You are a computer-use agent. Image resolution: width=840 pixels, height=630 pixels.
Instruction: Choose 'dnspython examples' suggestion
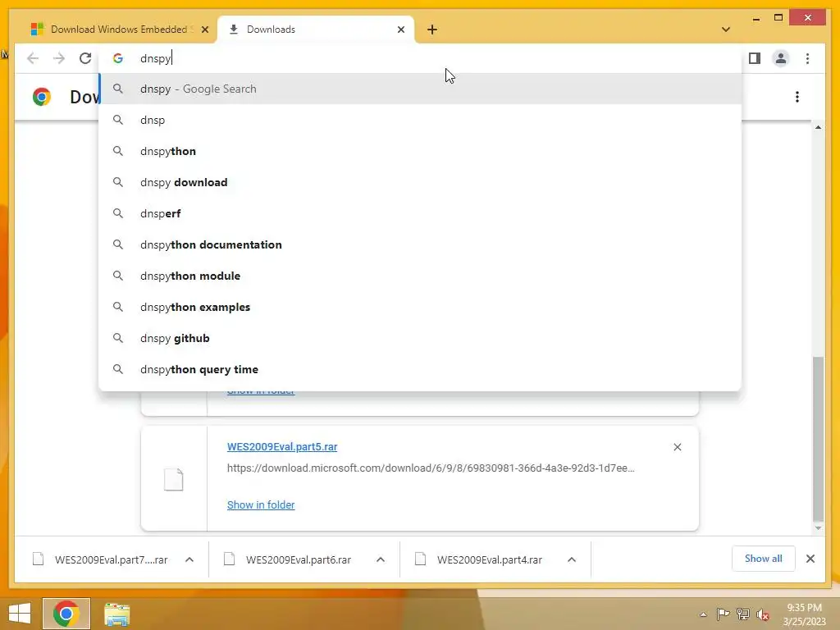click(x=421, y=307)
